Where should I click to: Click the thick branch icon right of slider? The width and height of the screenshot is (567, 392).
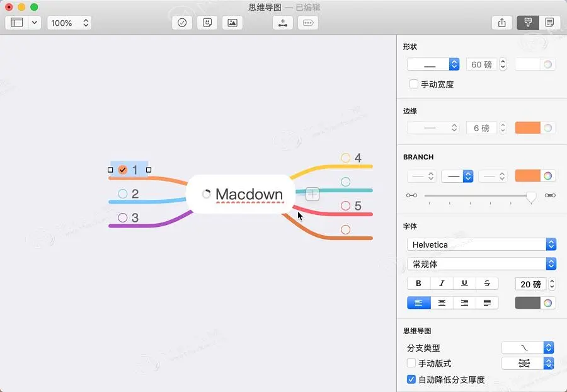click(550, 195)
